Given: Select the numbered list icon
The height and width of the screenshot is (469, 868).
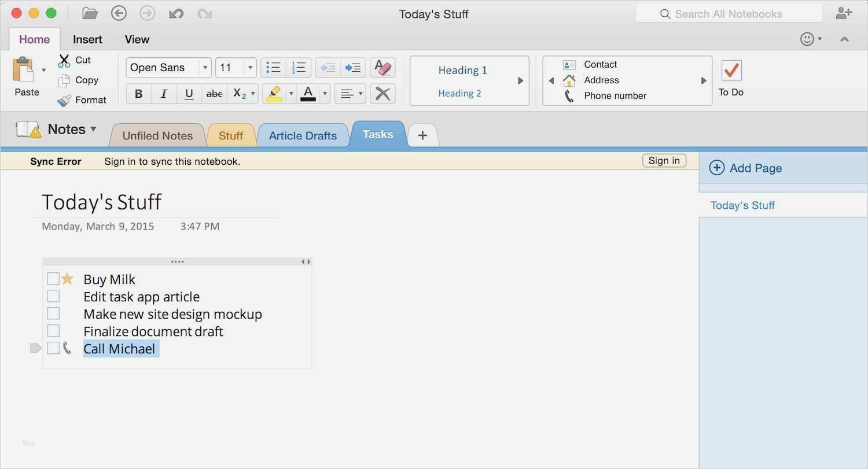Looking at the screenshot, I should click(298, 67).
